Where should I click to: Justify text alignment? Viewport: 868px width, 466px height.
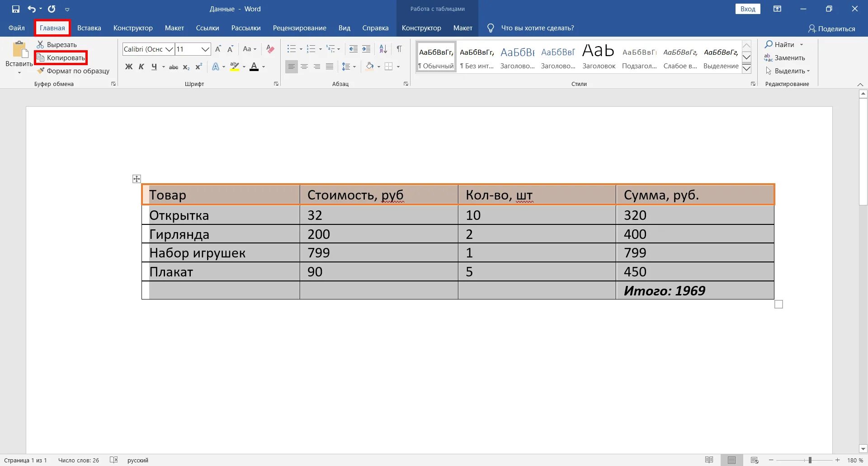(330, 67)
